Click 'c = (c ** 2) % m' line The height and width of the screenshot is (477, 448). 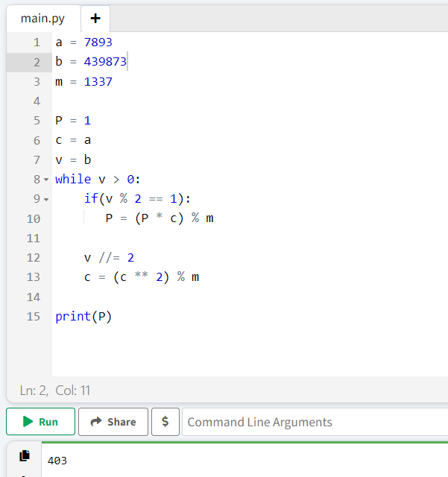tap(142, 277)
